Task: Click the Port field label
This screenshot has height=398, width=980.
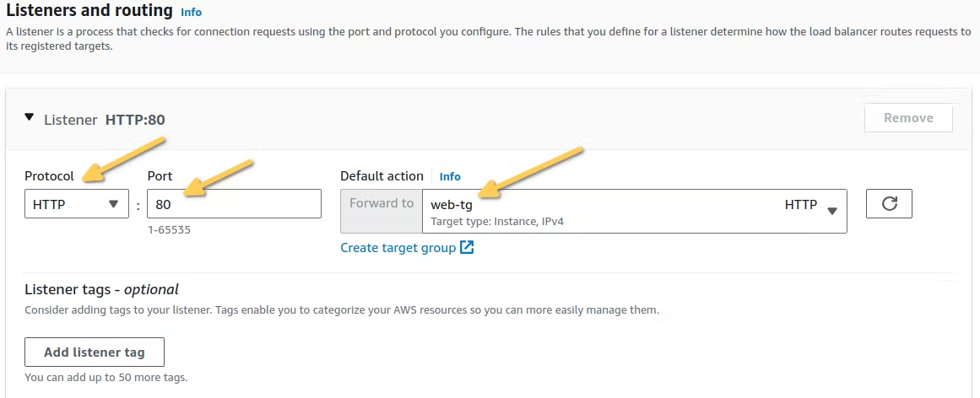Action: [x=160, y=176]
